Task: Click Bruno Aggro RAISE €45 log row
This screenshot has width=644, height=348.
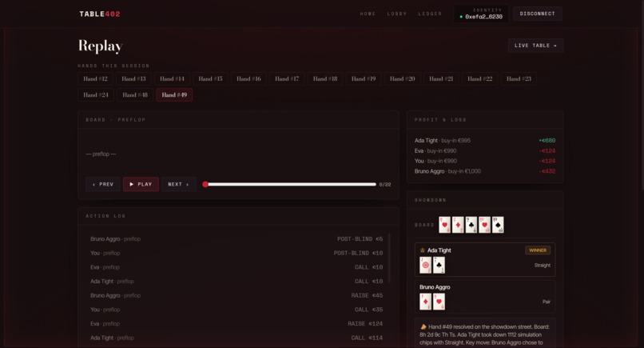Action: [237, 295]
